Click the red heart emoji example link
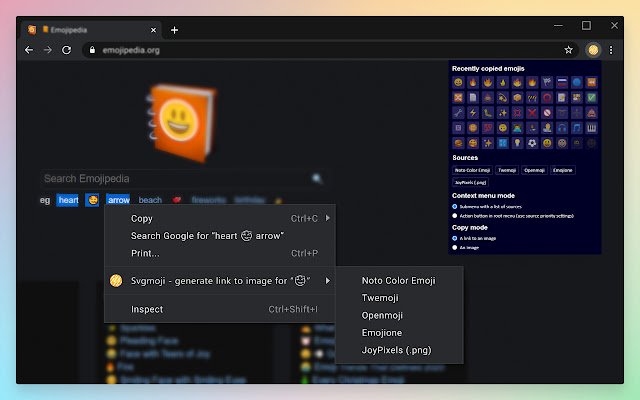640x400 pixels. coord(177,200)
